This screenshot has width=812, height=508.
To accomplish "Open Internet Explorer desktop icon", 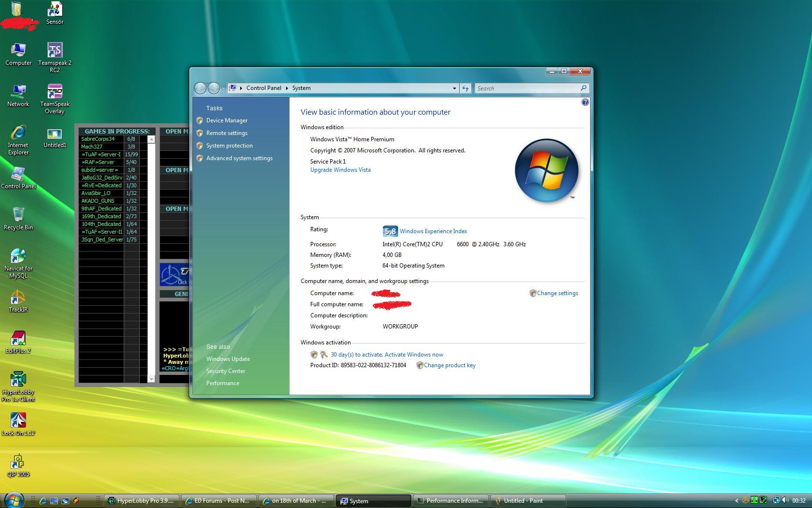I will point(18,140).
